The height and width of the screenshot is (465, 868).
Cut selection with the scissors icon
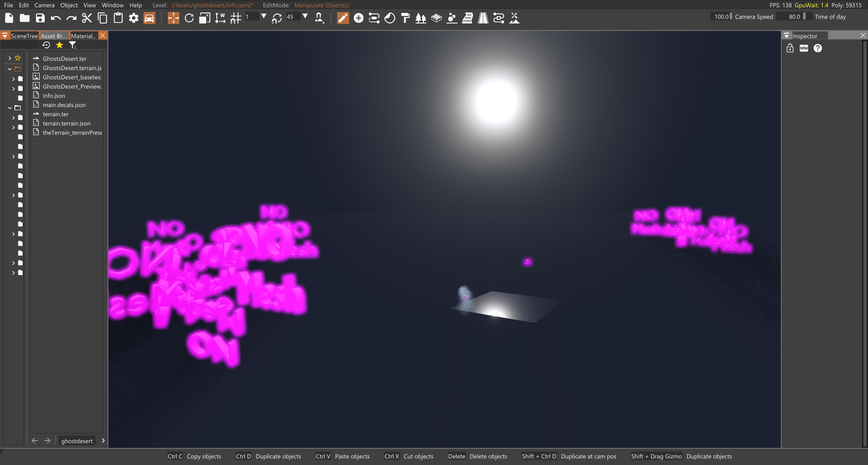tap(87, 18)
